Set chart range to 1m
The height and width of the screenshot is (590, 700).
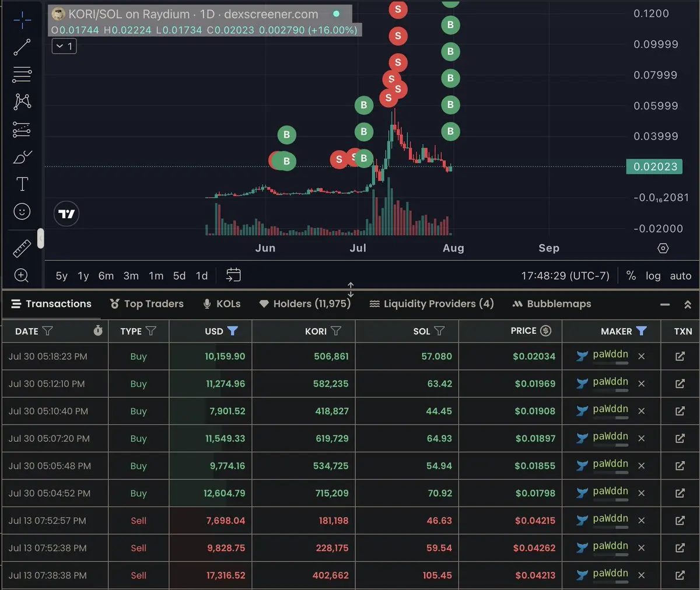click(x=156, y=275)
